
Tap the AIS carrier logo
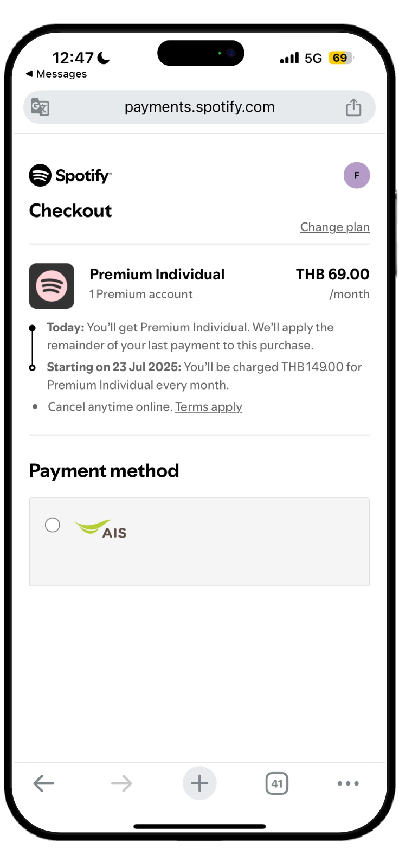pos(101,529)
